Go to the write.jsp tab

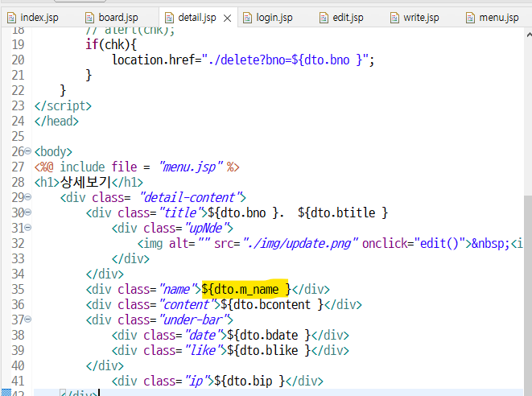pyautogui.click(x=415, y=18)
